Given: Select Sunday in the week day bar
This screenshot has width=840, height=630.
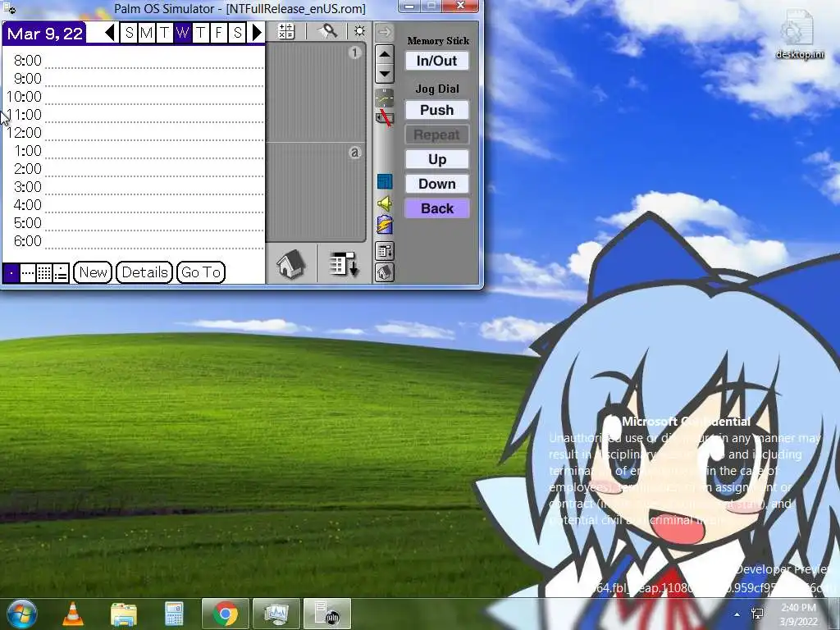Looking at the screenshot, I should coord(129,33).
